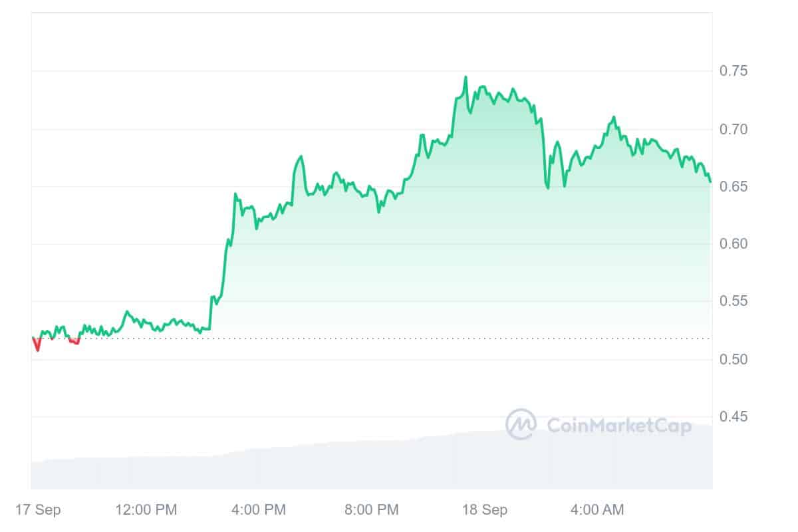Click the CoinMarketCap watermark text
Screen dimensions: 798x532
(x=619, y=425)
